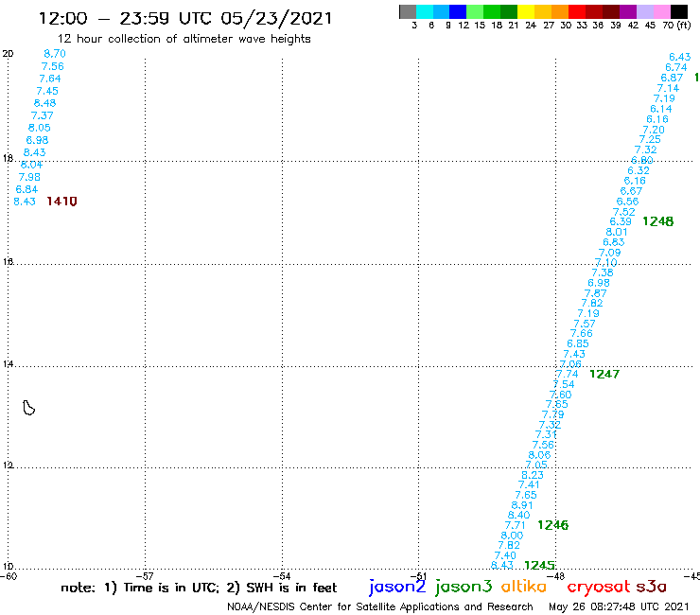This screenshot has height=615, width=700.
Task: Click the jason2 satellite legend label
Action: 397,587
